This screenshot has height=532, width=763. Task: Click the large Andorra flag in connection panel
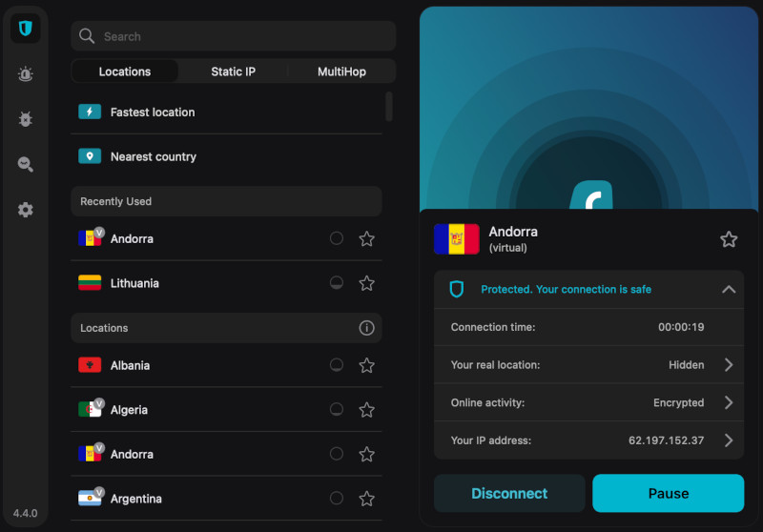point(457,238)
